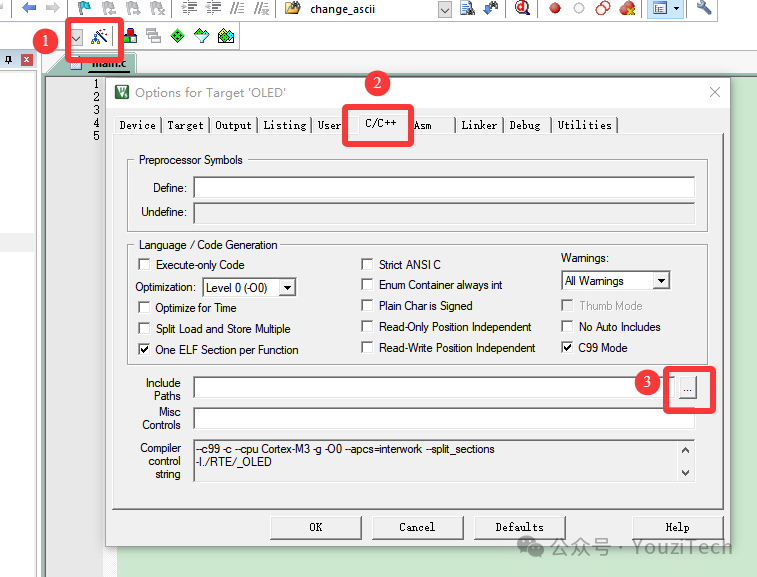Browse include paths with the ... button
757x577 pixels.
687,388
